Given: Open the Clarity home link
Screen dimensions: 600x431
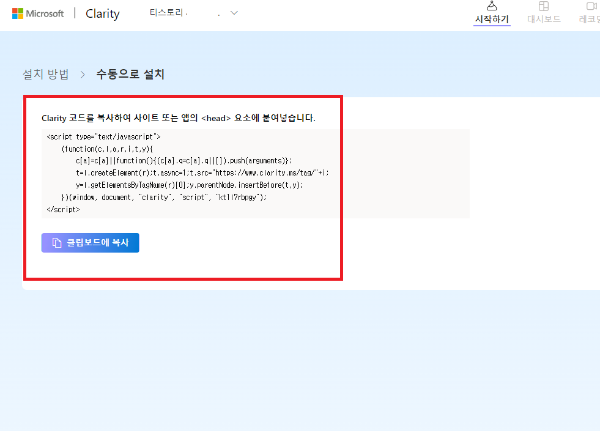Looking at the screenshot, I should 102,14.
